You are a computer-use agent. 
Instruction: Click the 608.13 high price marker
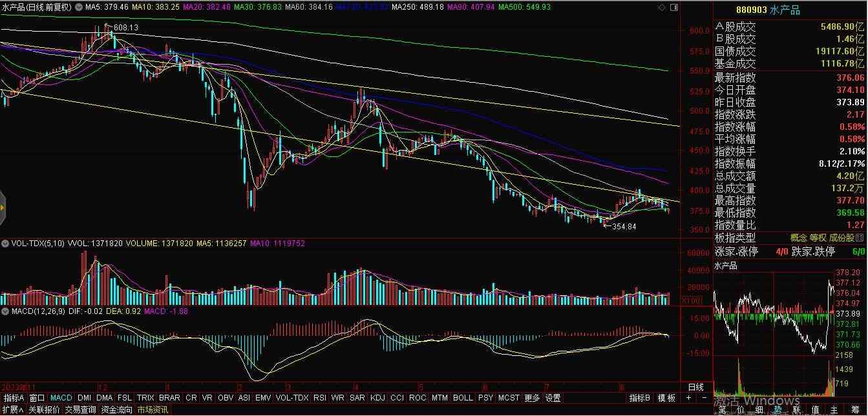tap(125, 28)
